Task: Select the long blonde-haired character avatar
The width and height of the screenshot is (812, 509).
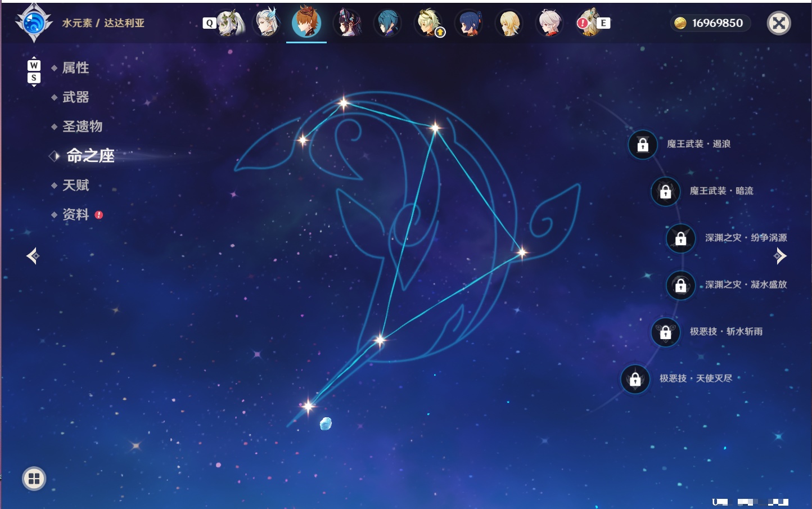Action: (509, 23)
